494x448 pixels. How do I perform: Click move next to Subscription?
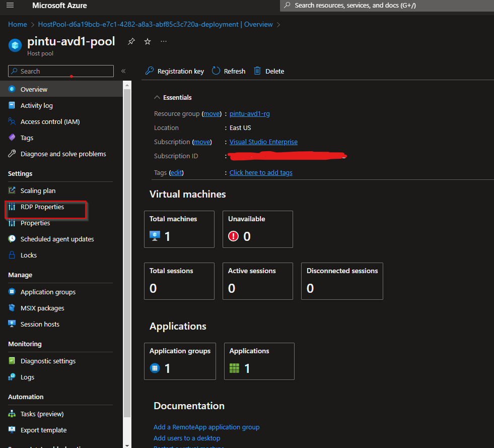pos(202,142)
